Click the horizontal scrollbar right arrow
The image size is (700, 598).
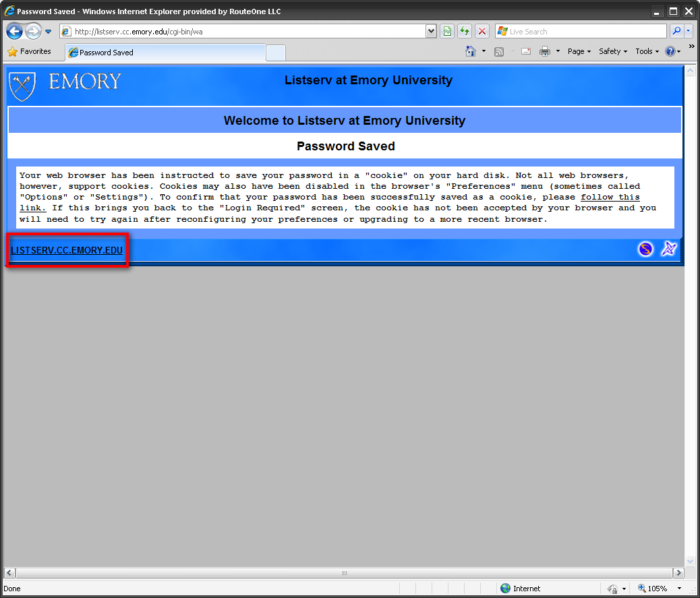click(x=678, y=572)
